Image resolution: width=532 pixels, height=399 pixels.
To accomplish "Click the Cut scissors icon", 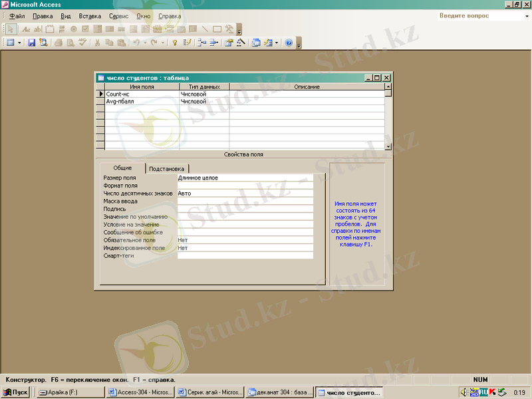I will (97, 43).
